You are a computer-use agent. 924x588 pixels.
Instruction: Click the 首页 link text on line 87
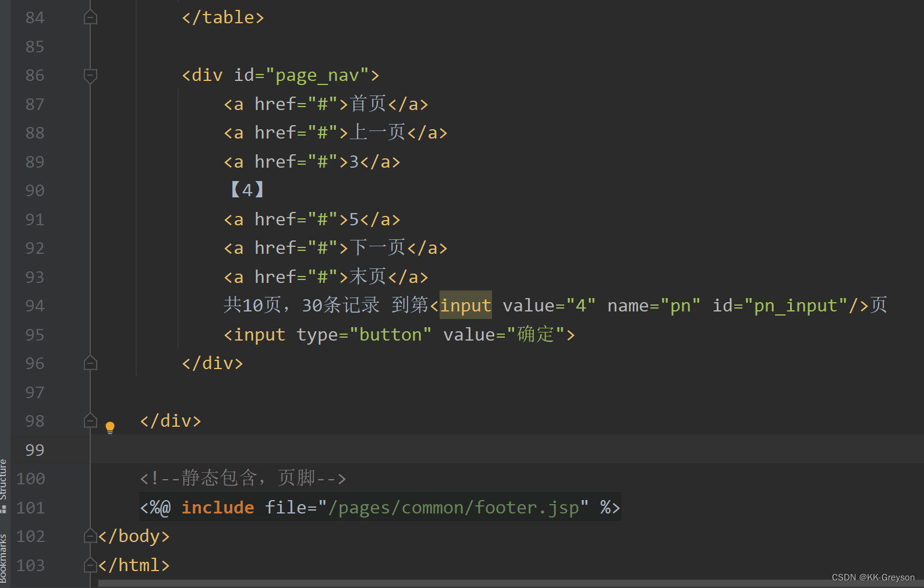click(x=368, y=104)
